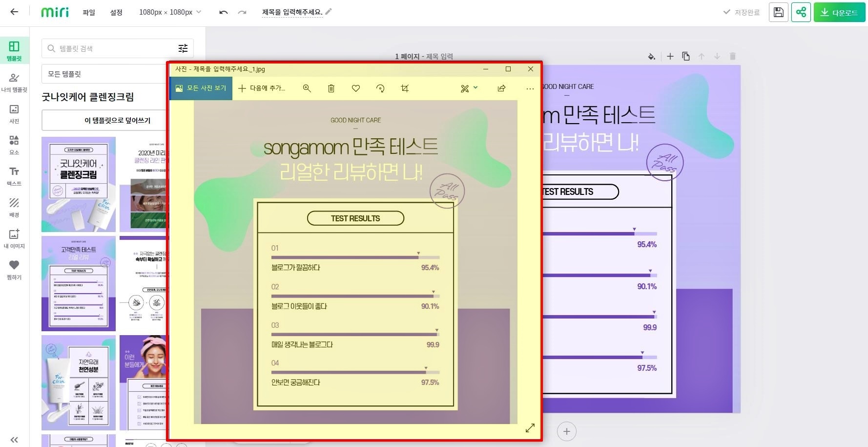Click the share icon in Photos window
868x447 pixels.
[501, 88]
